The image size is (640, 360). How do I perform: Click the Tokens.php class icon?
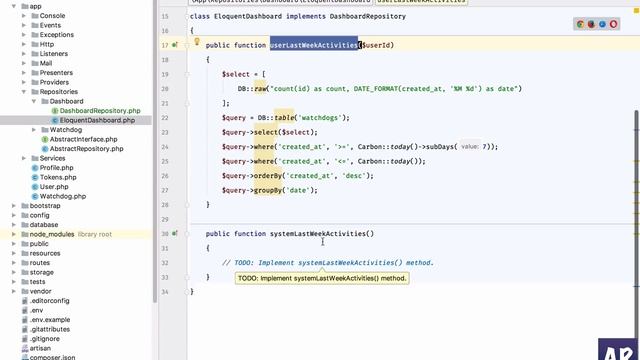35,177
